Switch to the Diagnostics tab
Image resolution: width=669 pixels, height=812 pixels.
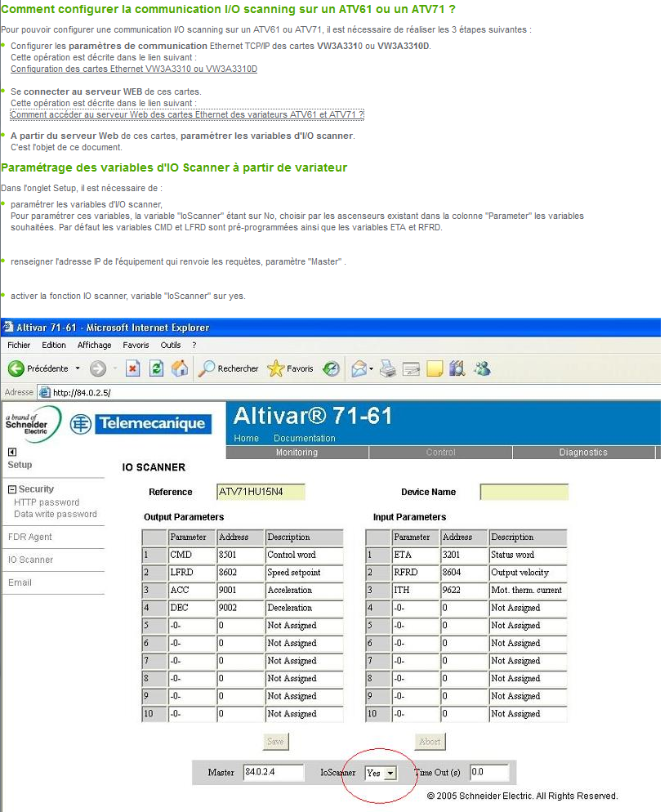tap(583, 453)
